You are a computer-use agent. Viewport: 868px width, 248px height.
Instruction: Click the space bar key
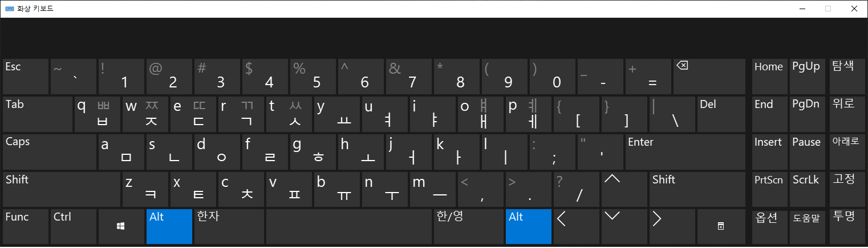(348, 227)
